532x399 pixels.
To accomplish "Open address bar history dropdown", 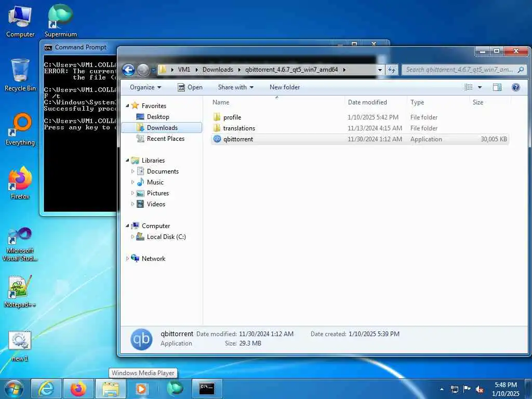I will pyautogui.click(x=380, y=70).
